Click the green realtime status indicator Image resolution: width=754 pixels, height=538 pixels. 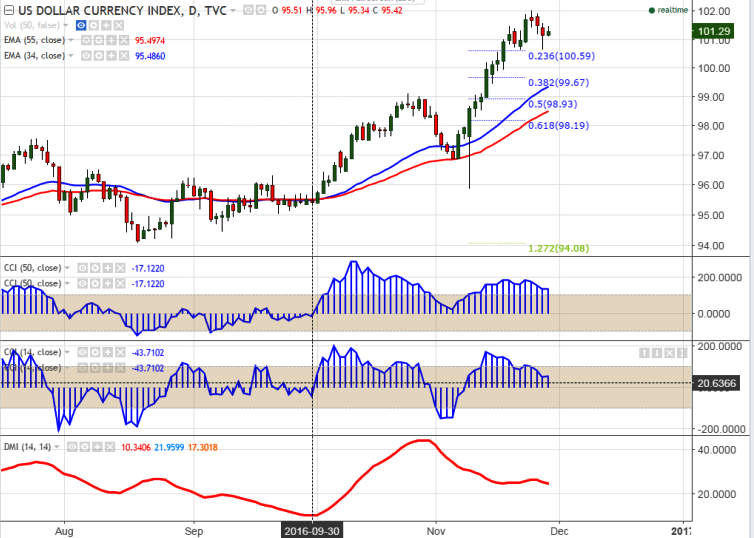tap(668, 10)
